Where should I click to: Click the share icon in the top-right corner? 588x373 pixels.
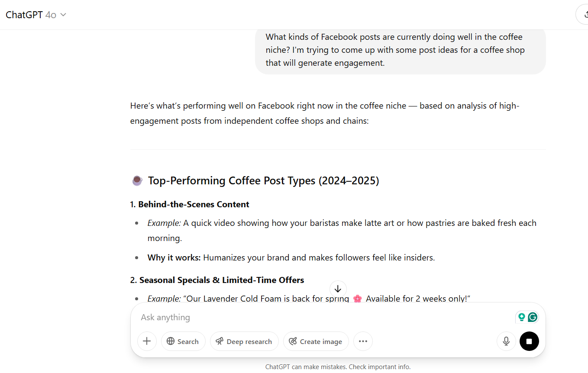pos(583,15)
